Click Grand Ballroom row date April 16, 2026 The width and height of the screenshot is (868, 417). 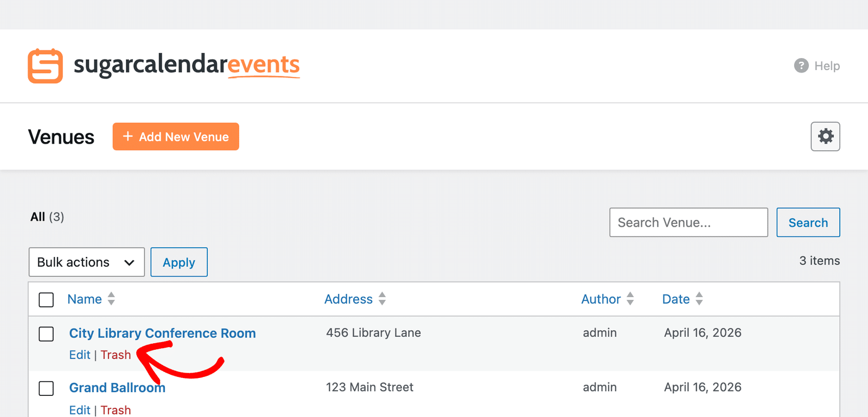(703, 387)
